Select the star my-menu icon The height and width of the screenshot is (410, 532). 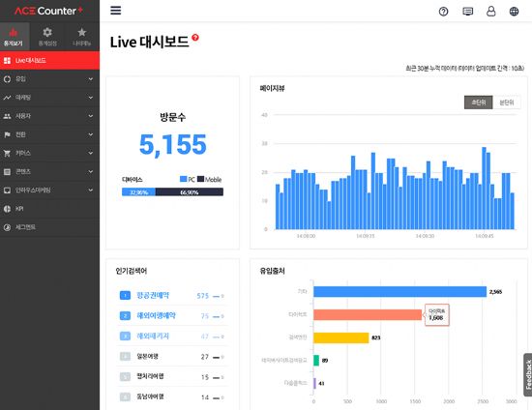pyautogui.click(x=82, y=37)
